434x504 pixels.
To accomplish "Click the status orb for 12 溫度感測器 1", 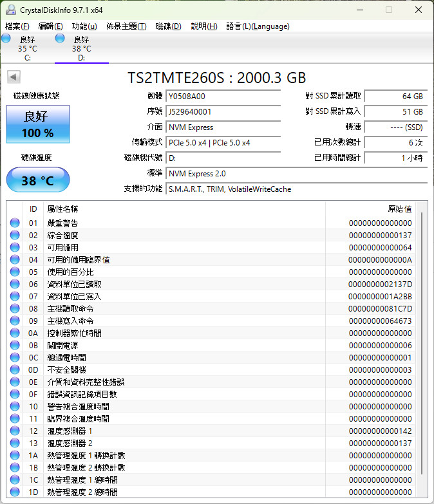I will tap(15, 431).
